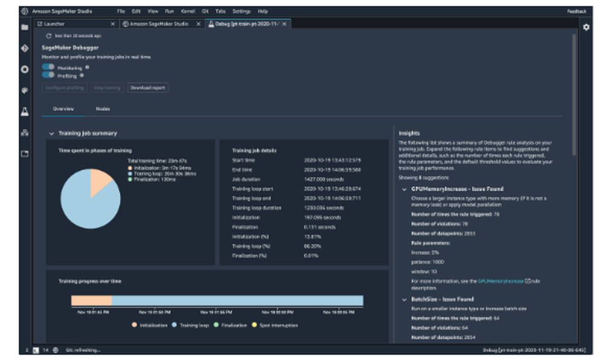The image size is (604, 364).
Task: Click the Finalization legend dot under the progress bar
Action: pos(216,325)
